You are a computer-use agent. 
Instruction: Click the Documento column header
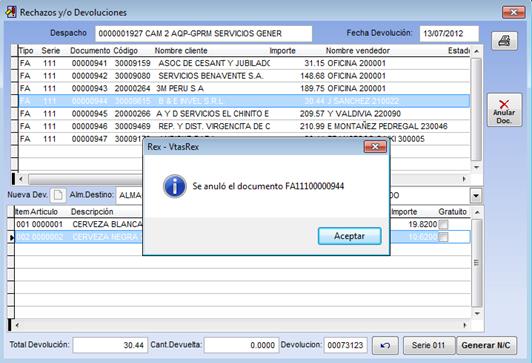pyautogui.click(x=90, y=51)
